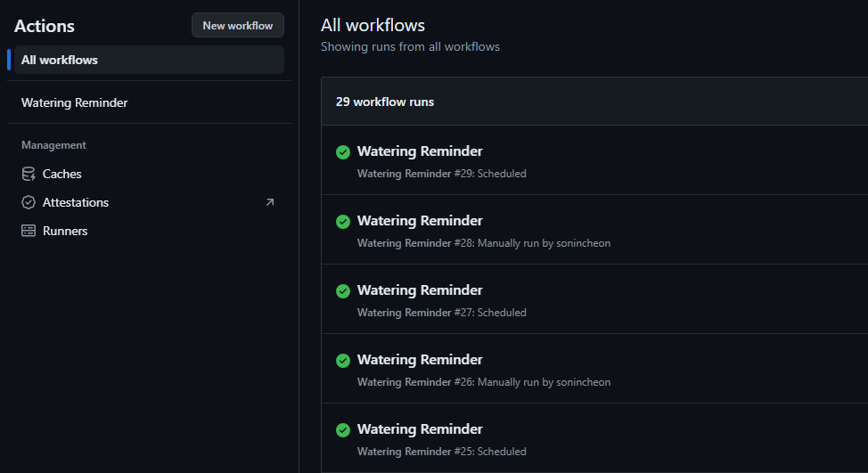The image size is (868, 473).
Task: Click the green success check for run #27
Action: point(343,291)
